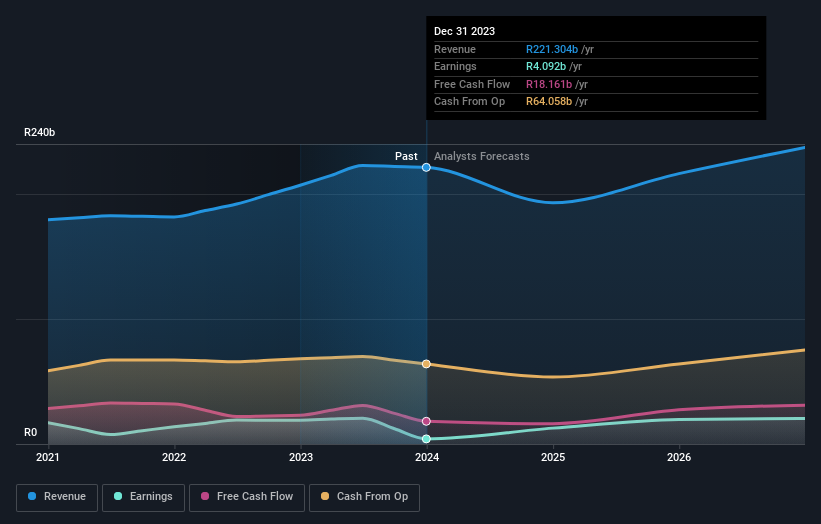The height and width of the screenshot is (524, 821).
Task: Click the 2026 x-axis label
Action: click(x=679, y=458)
